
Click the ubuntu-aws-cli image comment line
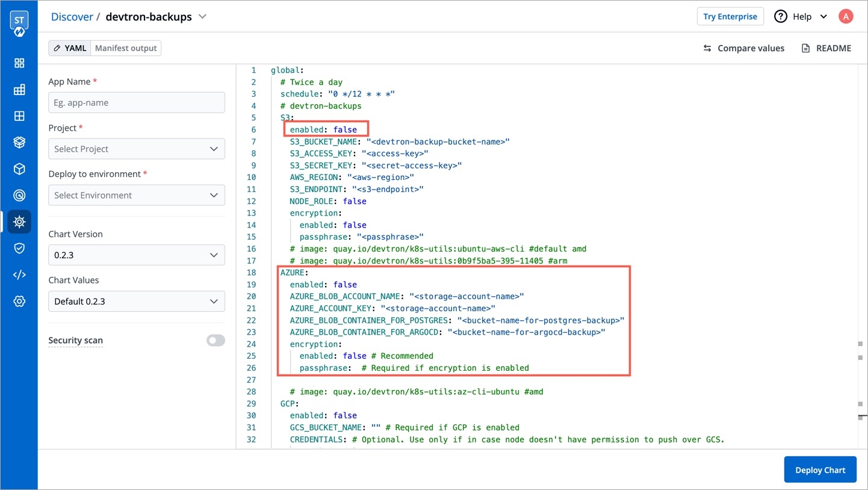pos(438,249)
